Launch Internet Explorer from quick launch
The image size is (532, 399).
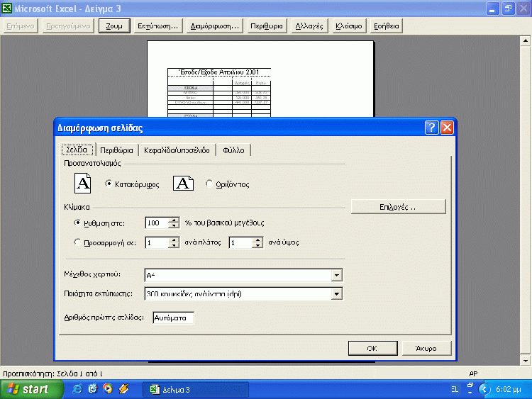tap(77, 389)
